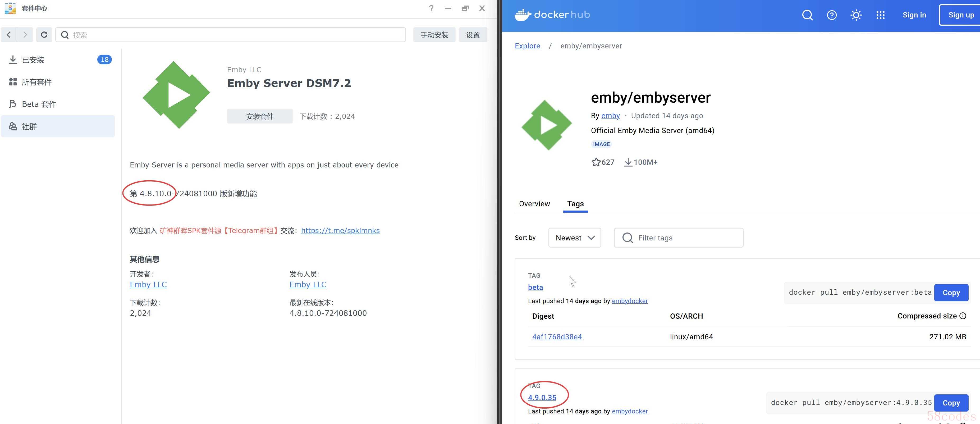Click Sign in on Docker Hub

coord(914,15)
